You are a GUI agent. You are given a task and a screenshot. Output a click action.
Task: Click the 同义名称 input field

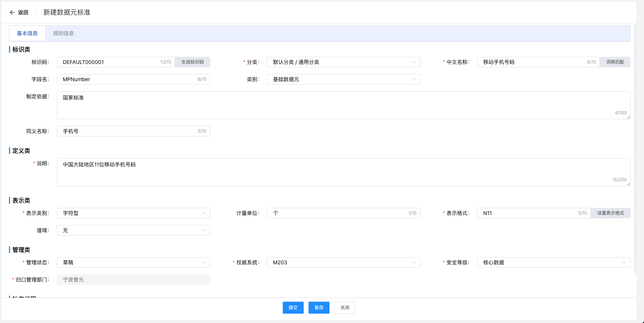click(127, 131)
